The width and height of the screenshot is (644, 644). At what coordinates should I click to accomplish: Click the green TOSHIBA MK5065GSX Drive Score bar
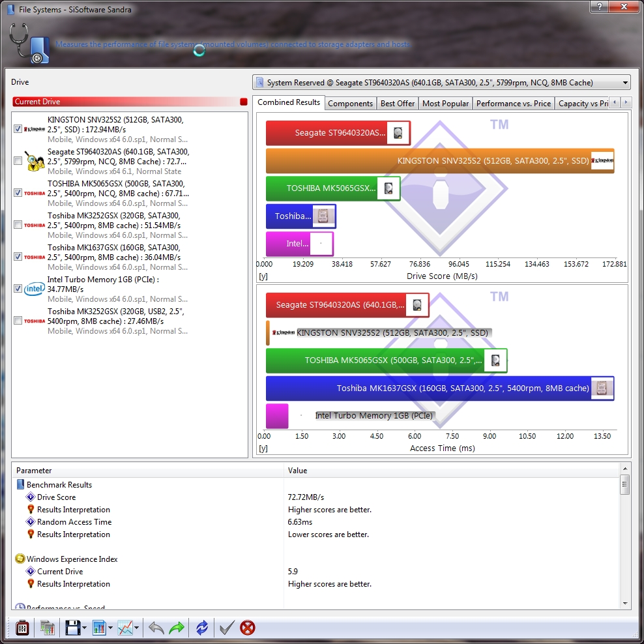[x=333, y=188]
